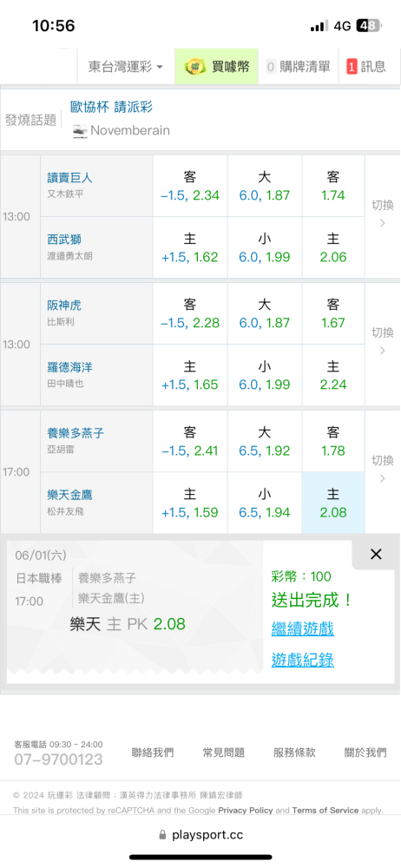Click the Novemberain user avatar thumbnail
This screenshot has width=401, height=868.
pos(81,131)
